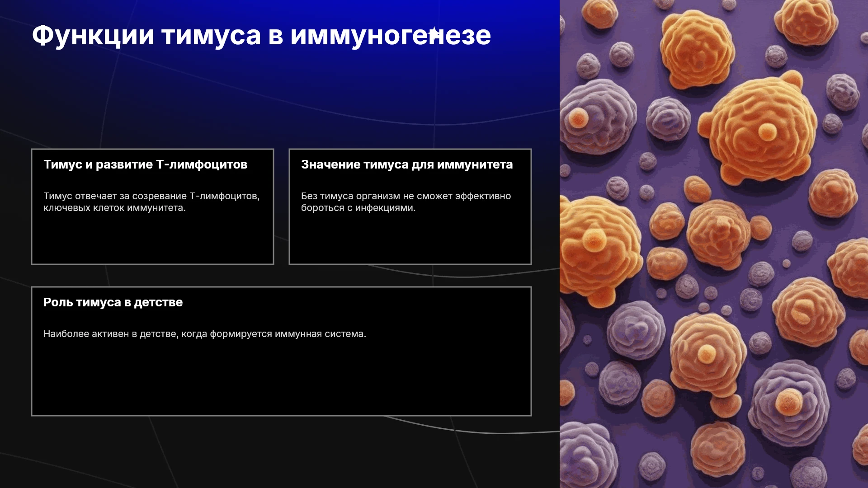The width and height of the screenshot is (868, 488).
Task: Select the sentence starting 'Наиболее активен в детстве'
Action: 205,334
